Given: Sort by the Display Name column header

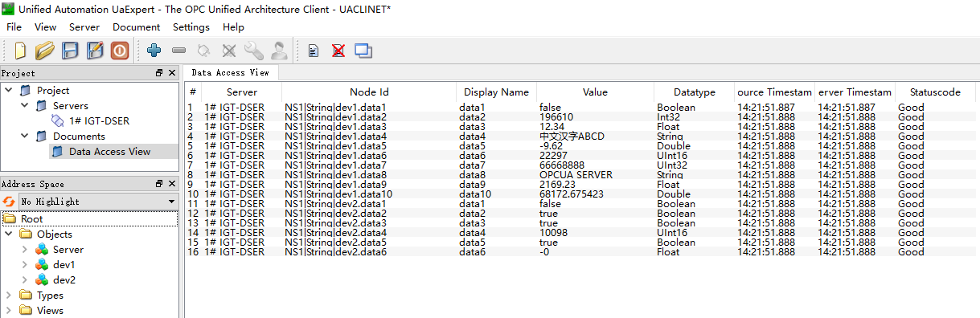Looking at the screenshot, I should (x=496, y=92).
